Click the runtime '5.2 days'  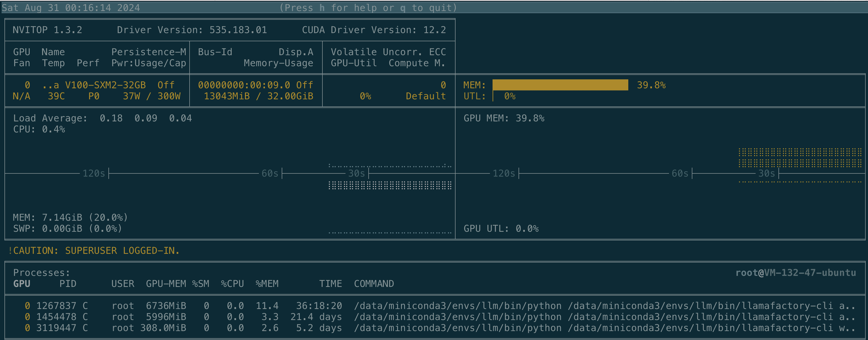point(319,328)
